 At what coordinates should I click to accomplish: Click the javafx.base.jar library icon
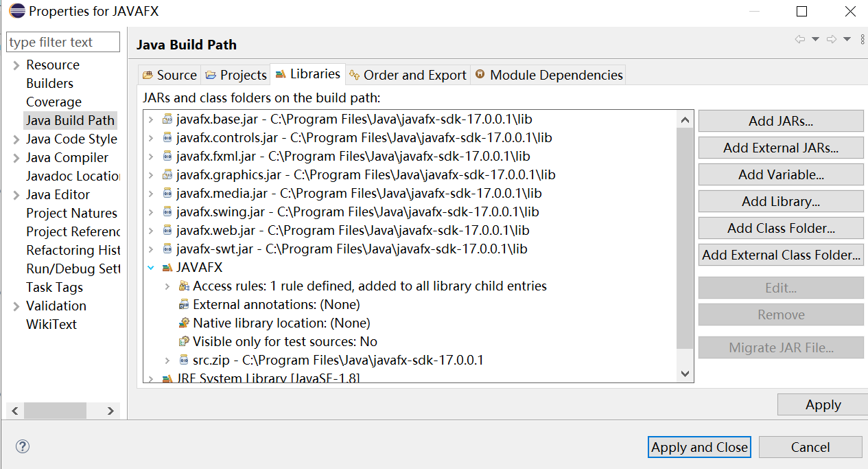168,118
